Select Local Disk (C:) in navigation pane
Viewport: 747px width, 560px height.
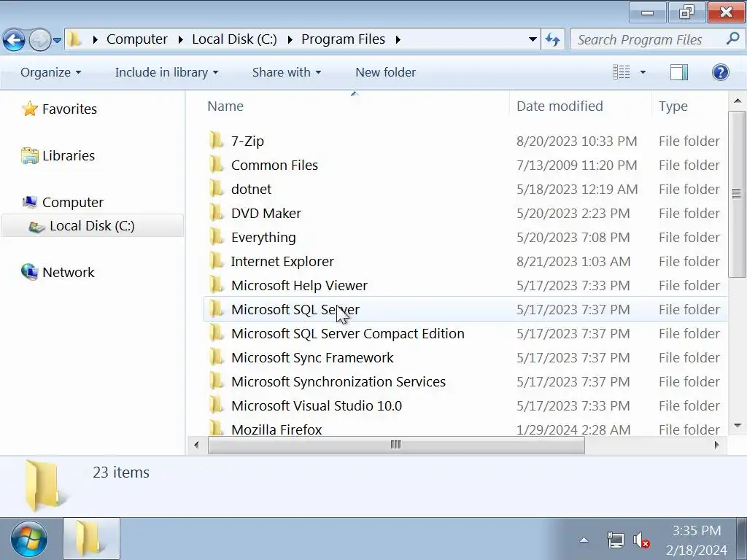click(x=93, y=226)
